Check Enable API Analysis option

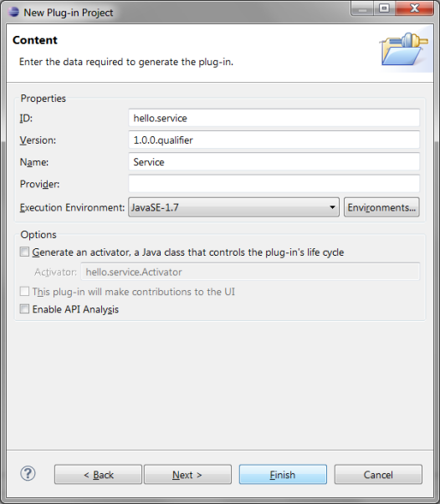pyautogui.click(x=24, y=309)
